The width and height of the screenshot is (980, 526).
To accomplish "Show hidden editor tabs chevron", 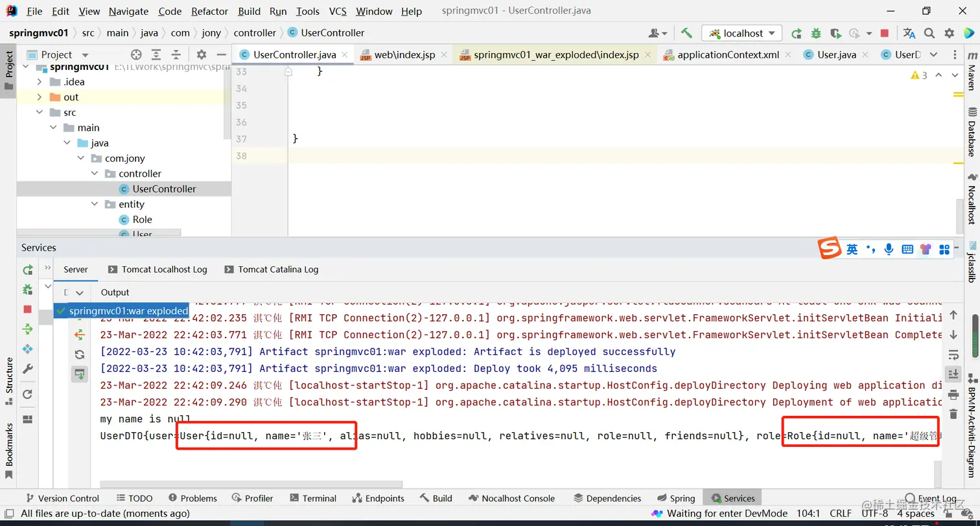I will point(933,54).
